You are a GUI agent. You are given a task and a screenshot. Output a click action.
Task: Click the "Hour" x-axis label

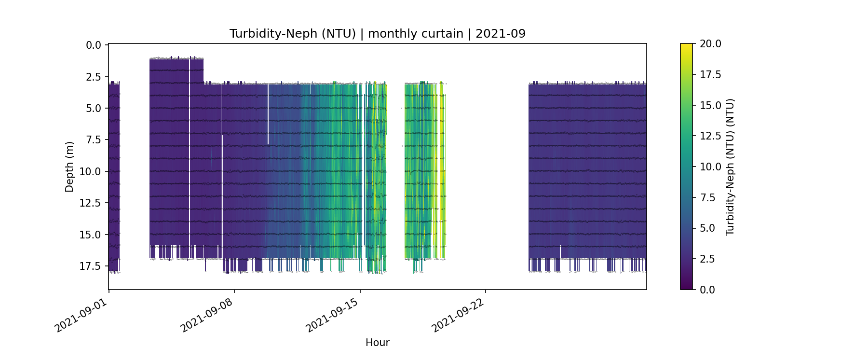coord(377,343)
